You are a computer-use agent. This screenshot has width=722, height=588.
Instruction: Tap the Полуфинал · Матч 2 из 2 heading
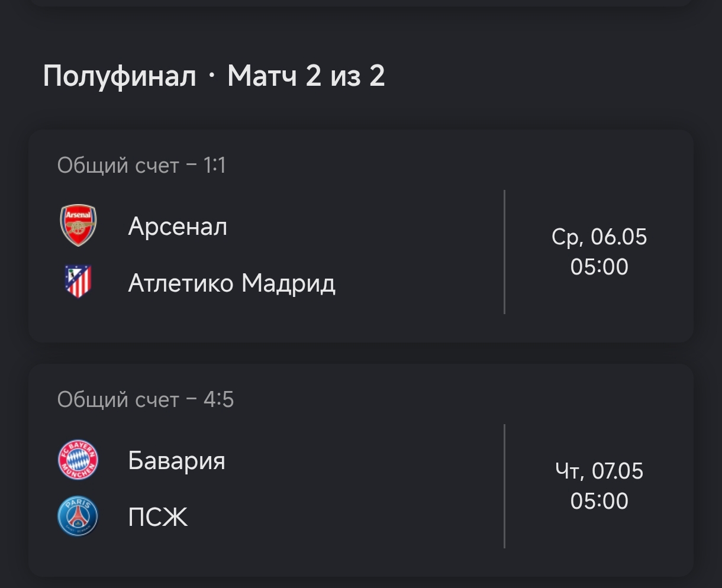pos(214,76)
